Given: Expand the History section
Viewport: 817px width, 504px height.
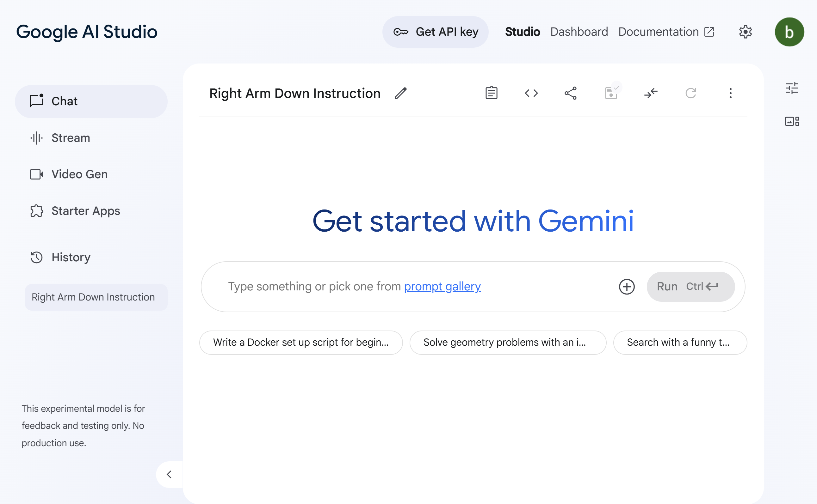Looking at the screenshot, I should [71, 257].
